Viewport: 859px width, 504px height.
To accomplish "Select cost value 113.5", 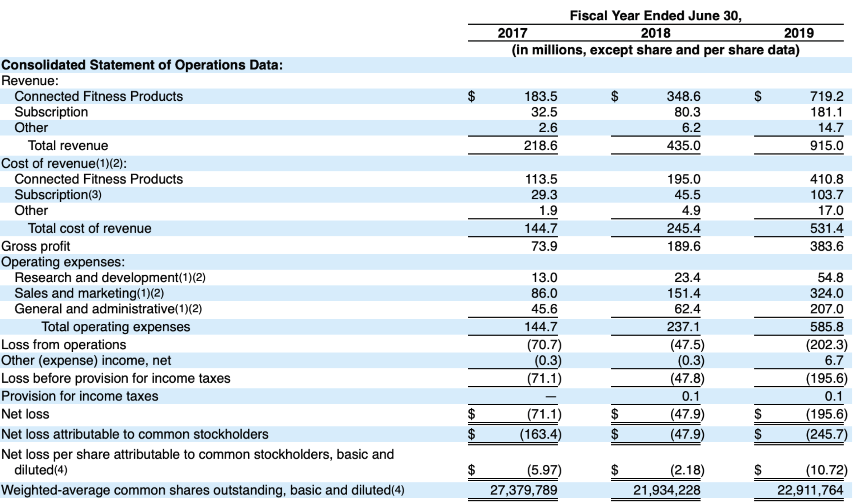I will click(x=541, y=179).
